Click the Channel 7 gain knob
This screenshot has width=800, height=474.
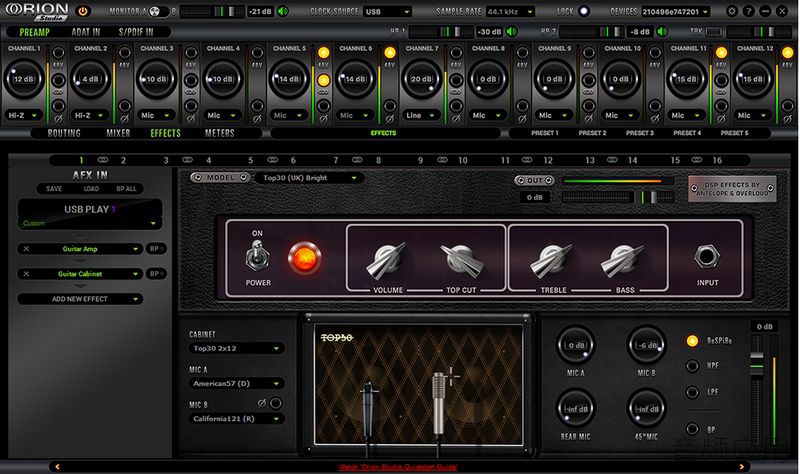pyautogui.click(x=421, y=79)
